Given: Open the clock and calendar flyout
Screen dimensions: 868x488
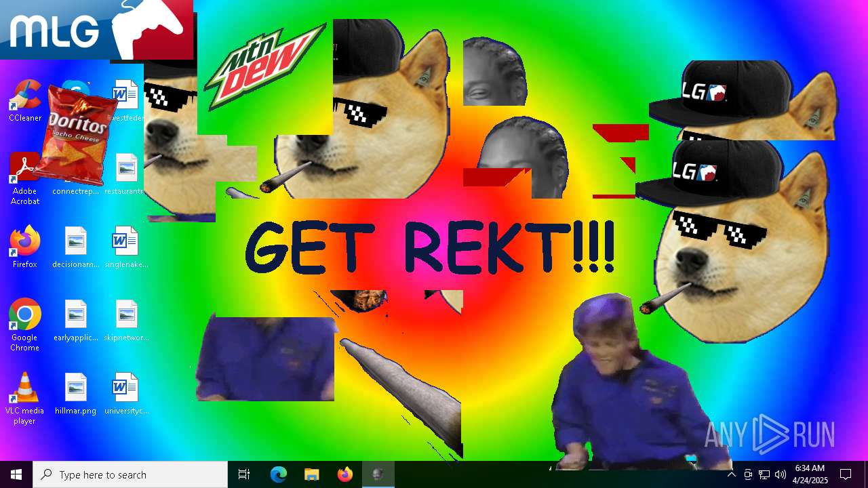Looking at the screenshot, I should [810, 474].
